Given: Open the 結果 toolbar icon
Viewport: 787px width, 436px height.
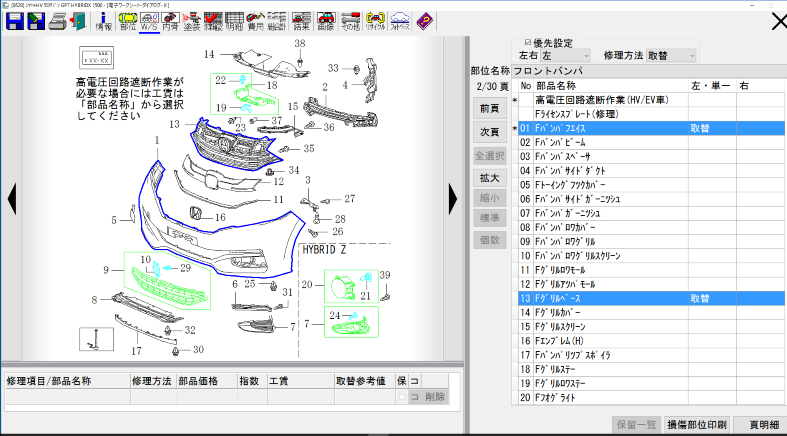Looking at the screenshot, I should click(302, 22).
